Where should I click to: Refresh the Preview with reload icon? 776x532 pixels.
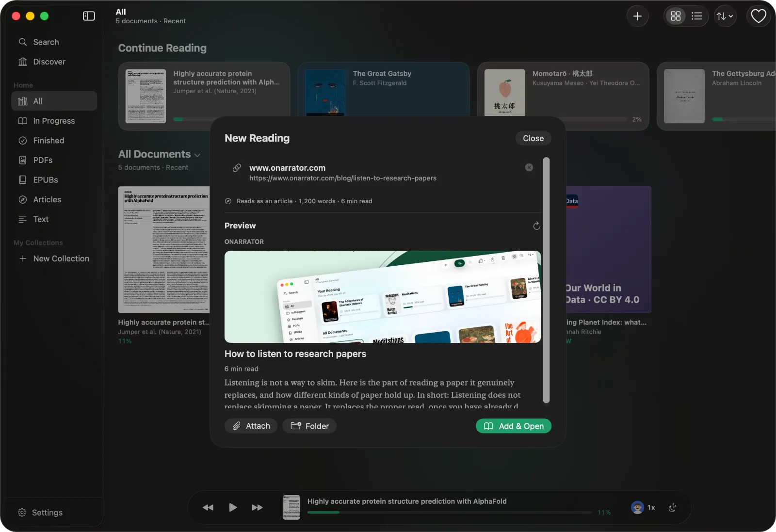coord(536,226)
